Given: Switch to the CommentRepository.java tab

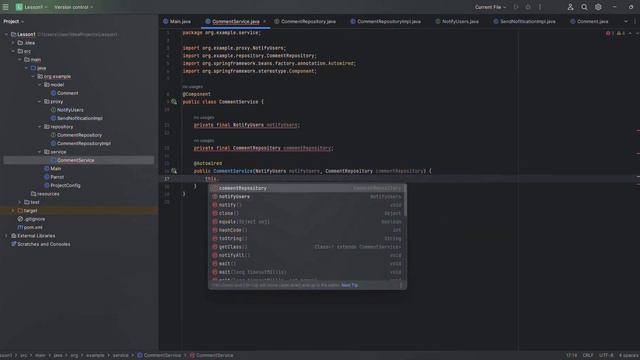Looking at the screenshot, I should coord(305,21).
